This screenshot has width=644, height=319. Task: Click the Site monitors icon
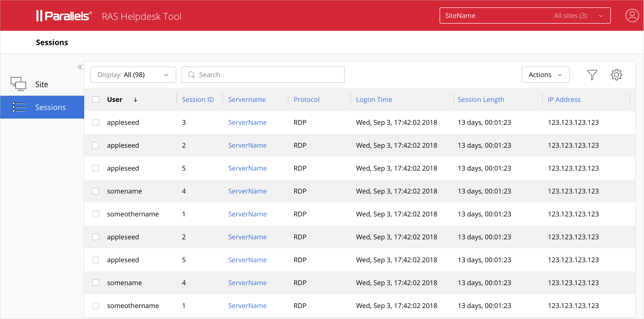[x=18, y=84]
